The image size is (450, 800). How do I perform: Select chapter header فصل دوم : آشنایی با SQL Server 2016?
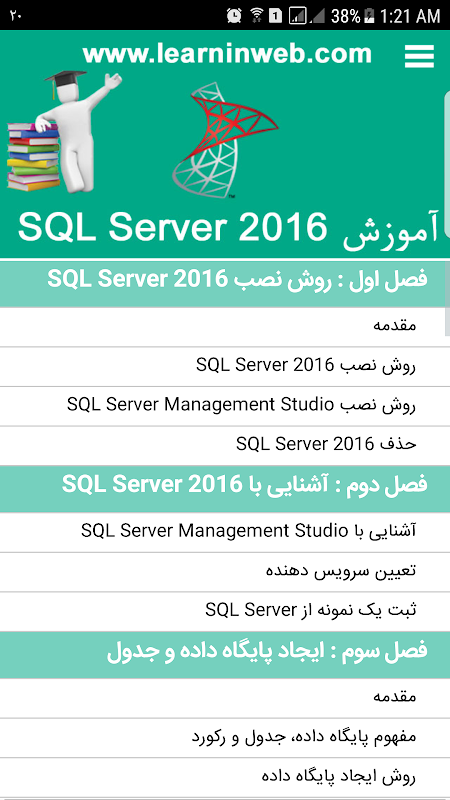tap(225, 489)
